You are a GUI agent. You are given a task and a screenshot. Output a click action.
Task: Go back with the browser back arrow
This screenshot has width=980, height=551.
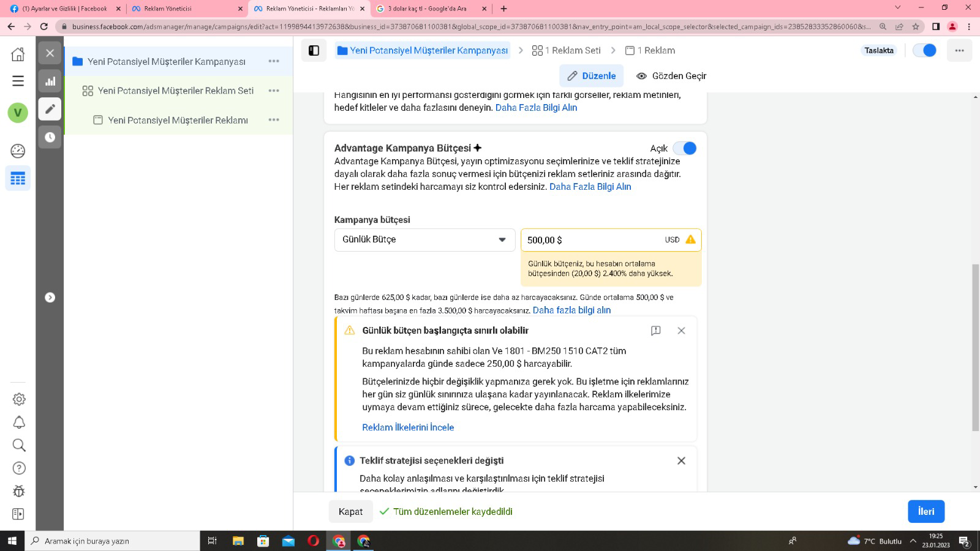(10, 26)
